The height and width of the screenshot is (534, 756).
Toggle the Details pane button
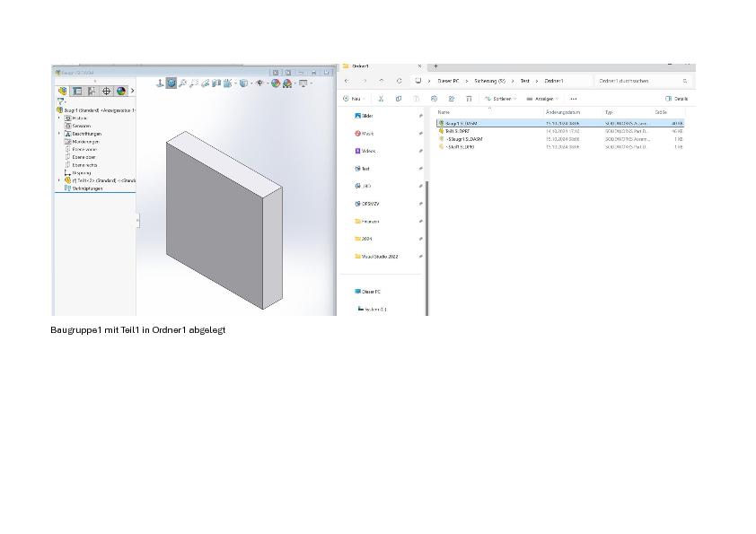coord(676,99)
